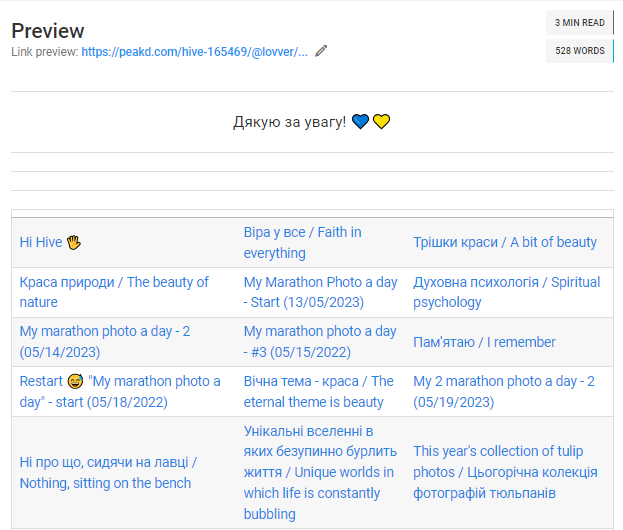
Task: Open My marathon photo a day - 2 (05/14/2023)
Action: (105, 342)
